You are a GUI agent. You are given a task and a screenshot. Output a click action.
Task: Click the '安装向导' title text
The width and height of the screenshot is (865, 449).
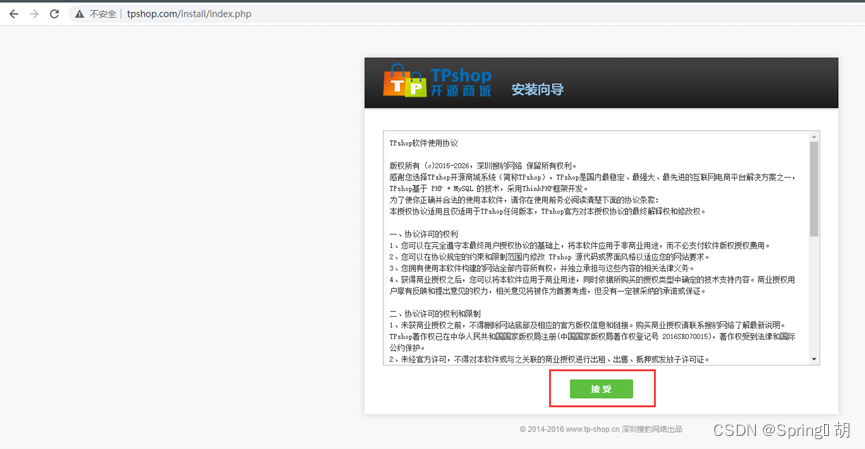[537, 89]
